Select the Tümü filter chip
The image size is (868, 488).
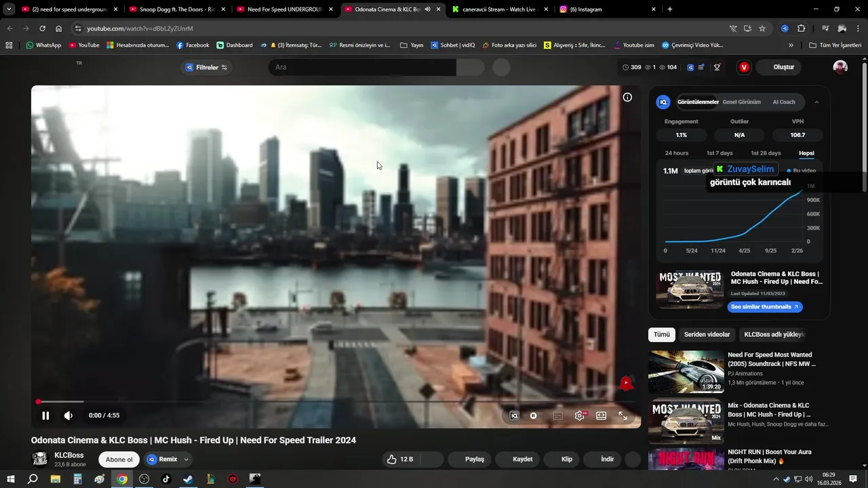pos(662,334)
